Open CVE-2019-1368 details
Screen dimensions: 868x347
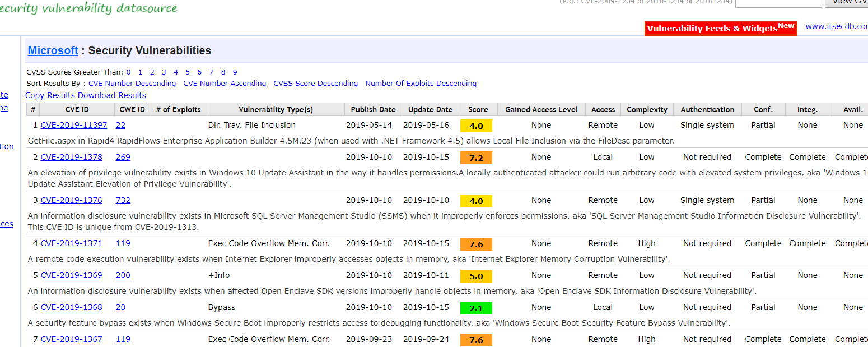click(72, 307)
